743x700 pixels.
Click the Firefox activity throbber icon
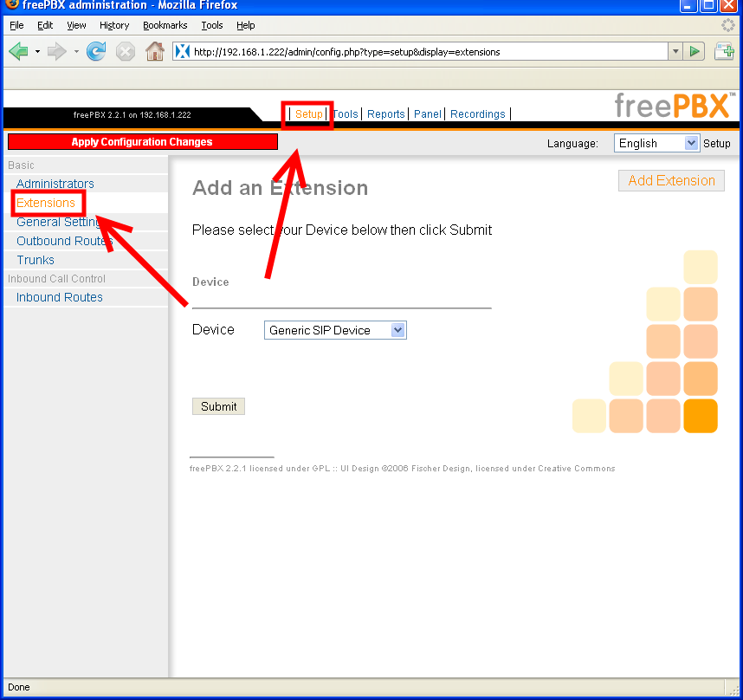728,25
